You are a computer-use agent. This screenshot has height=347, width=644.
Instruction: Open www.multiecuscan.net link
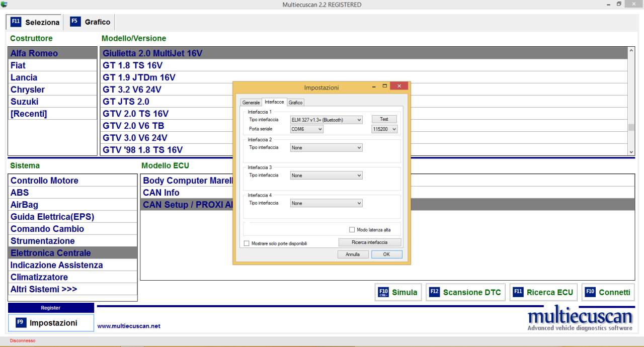pyautogui.click(x=129, y=326)
